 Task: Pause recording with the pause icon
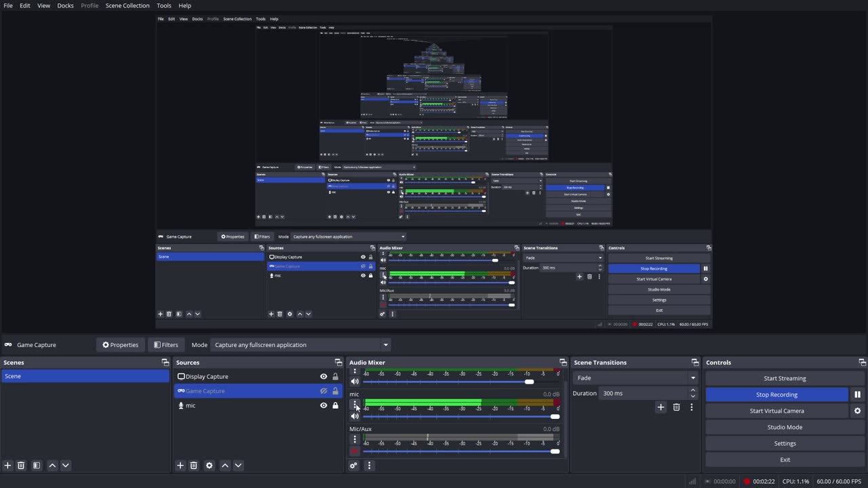point(857,394)
